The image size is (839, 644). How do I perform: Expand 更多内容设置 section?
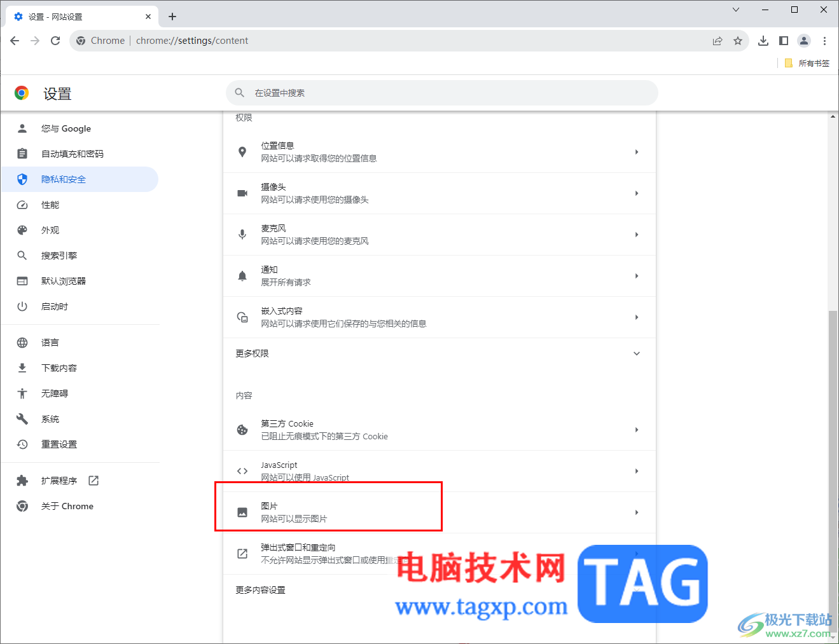coord(440,590)
